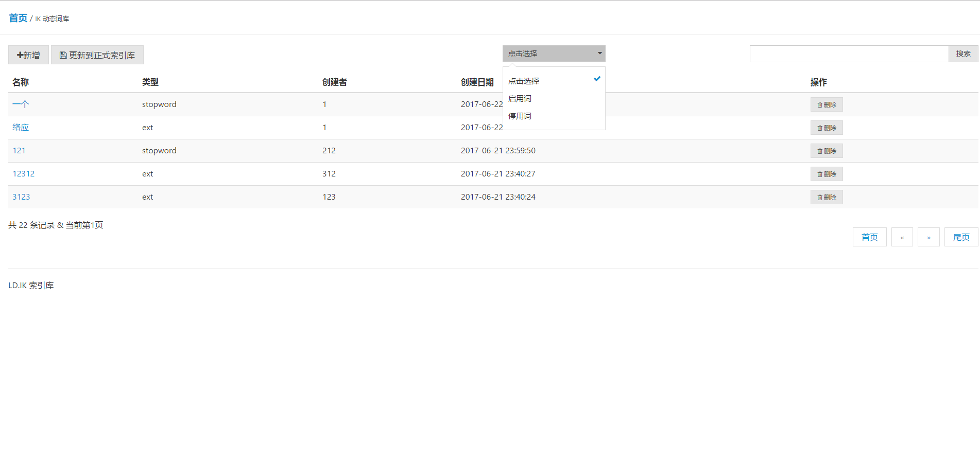Click ext type in the 3123 row
The height and width of the screenshot is (462, 980).
coord(148,197)
